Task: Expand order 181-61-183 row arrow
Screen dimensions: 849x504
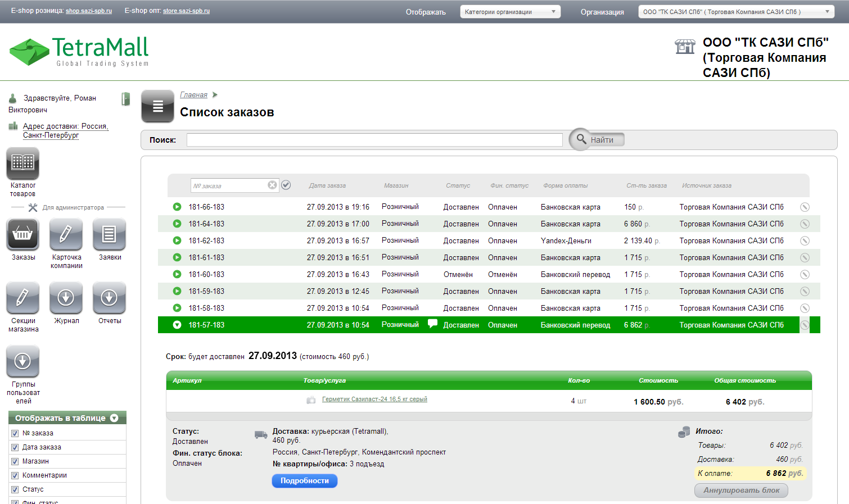Action: tap(177, 257)
